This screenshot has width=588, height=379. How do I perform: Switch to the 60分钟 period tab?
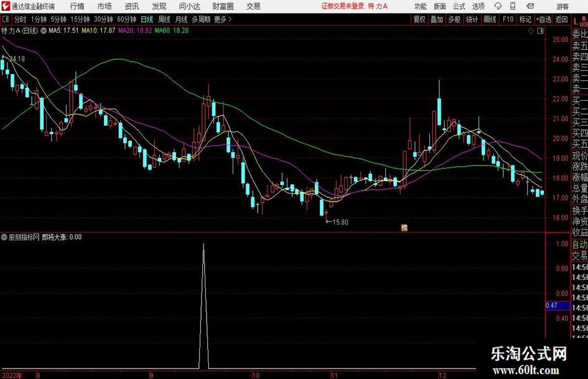127,19
